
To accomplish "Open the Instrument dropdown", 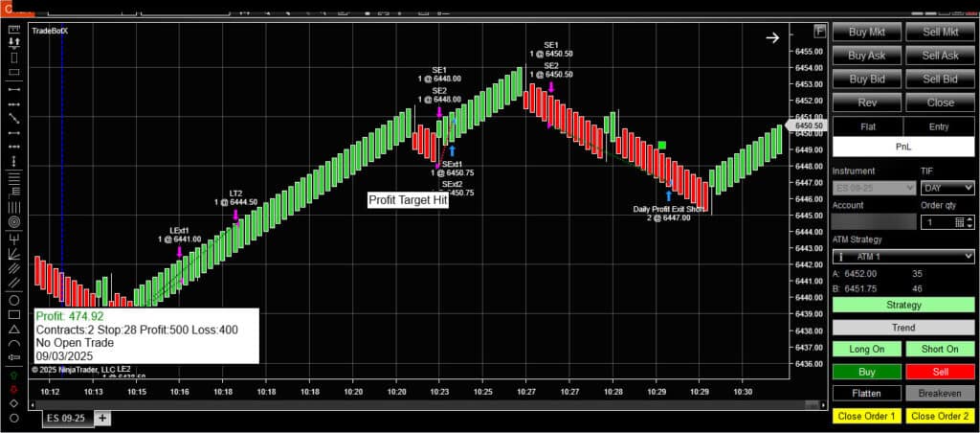I will 875,187.
